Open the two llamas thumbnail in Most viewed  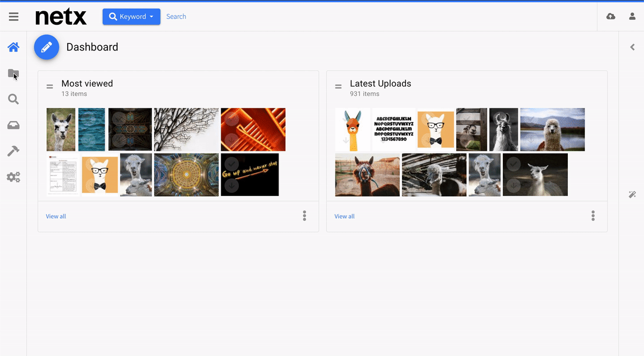tap(136, 175)
